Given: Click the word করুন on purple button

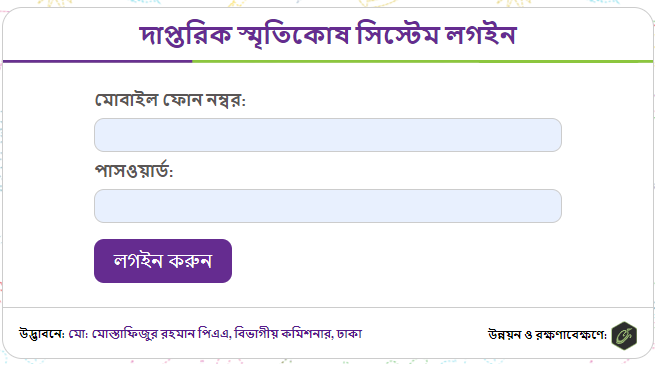Looking at the screenshot, I should [190, 261].
